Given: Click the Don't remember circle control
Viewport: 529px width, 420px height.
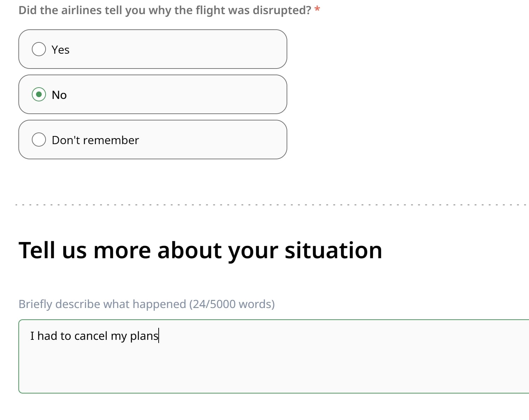Looking at the screenshot, I should coord(39,140).
